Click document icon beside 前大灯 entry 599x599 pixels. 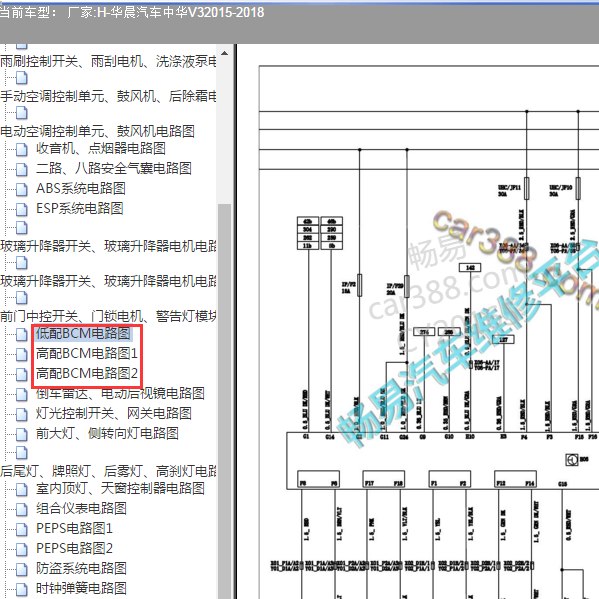tap(22, 434)
